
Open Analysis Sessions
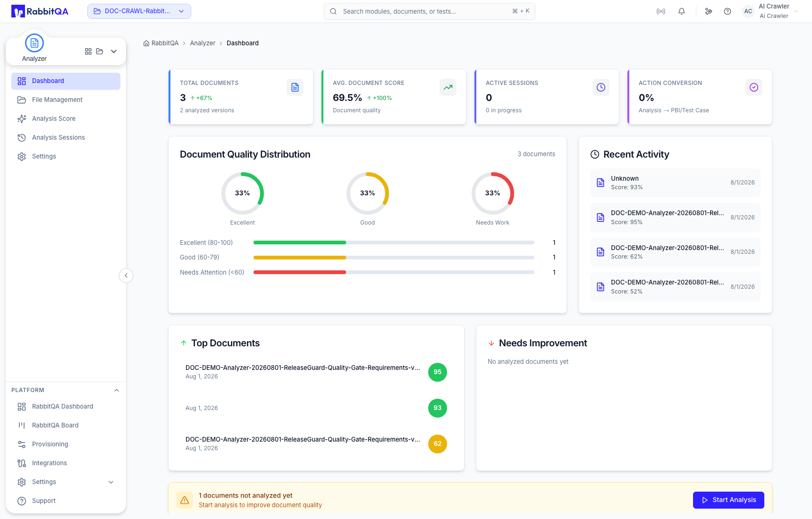pyautogui.click(x=66, y=138)
